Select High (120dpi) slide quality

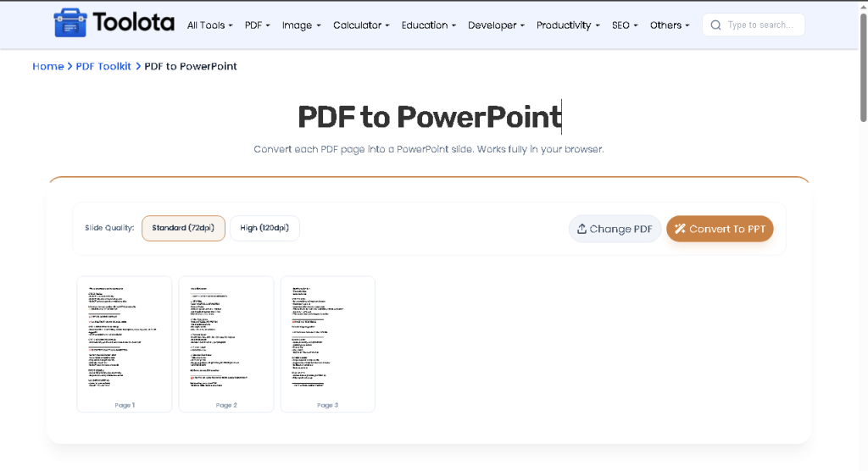264,228
